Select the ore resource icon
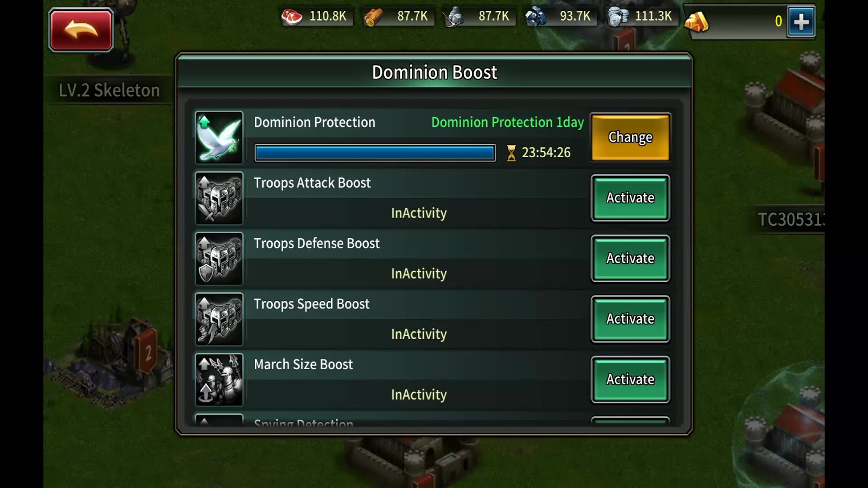The width and height of the screenshot is (868, 488). (x=535, y=17)
